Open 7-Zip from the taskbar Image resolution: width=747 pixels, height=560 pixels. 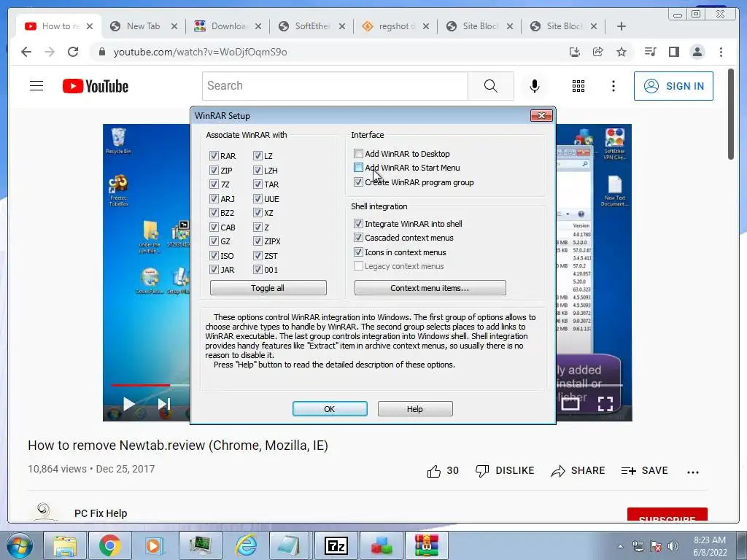[x=336, y=545]
